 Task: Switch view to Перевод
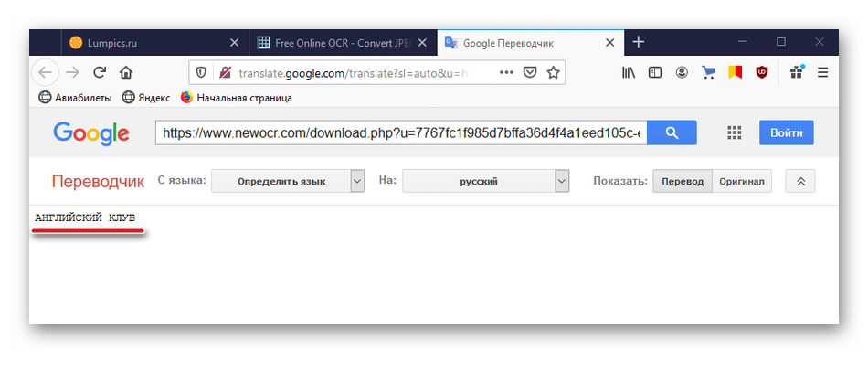[x=683, y=181]
